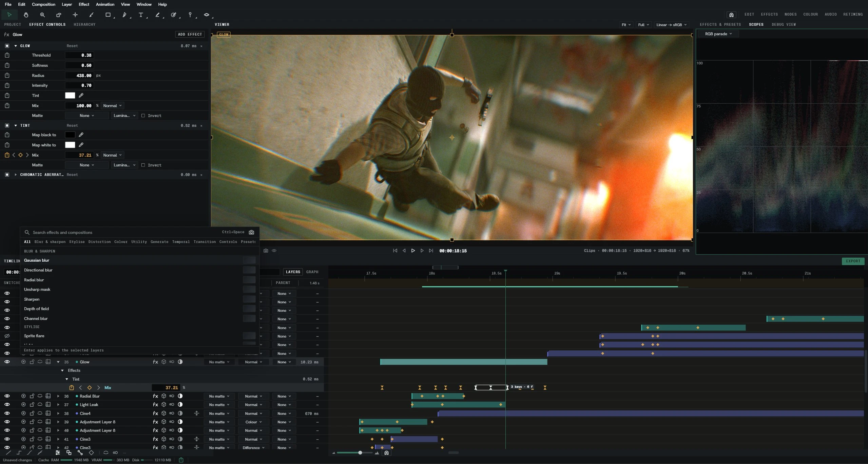Click the EXPORT button
The image size is (868, 464).
853,261
